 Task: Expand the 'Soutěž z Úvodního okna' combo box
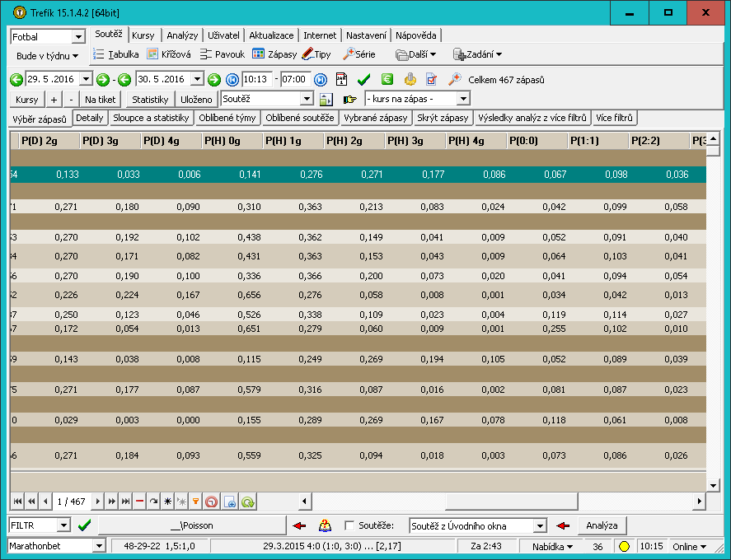[540, 525]
